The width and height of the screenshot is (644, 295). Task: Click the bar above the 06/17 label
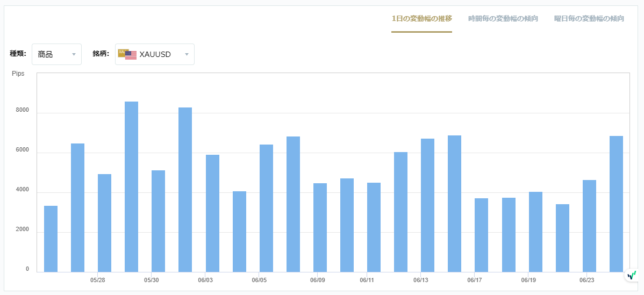click(x=481, y=235)
